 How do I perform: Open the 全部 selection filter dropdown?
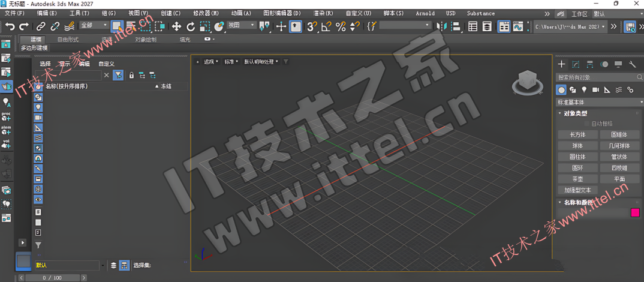coord(94,25)
